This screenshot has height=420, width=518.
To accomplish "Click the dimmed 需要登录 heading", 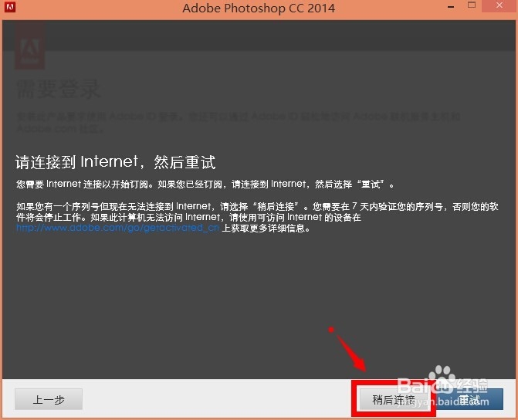I will (58, 89).
